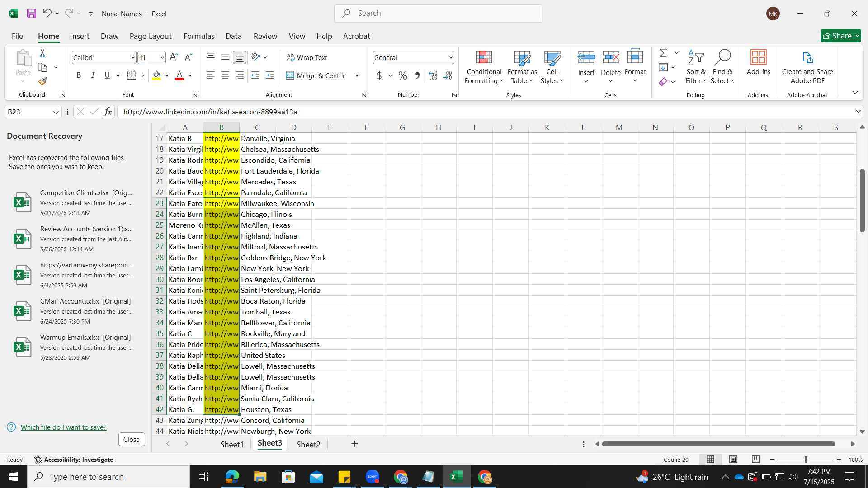Click the Save icon in title bar

[32, 14]
